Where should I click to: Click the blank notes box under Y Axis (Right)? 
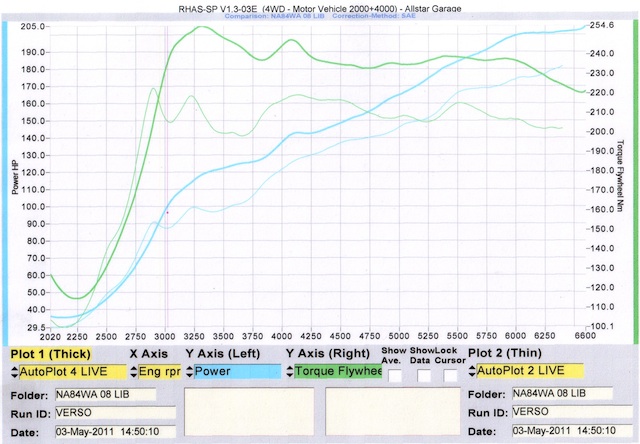[x=393, y=411]
